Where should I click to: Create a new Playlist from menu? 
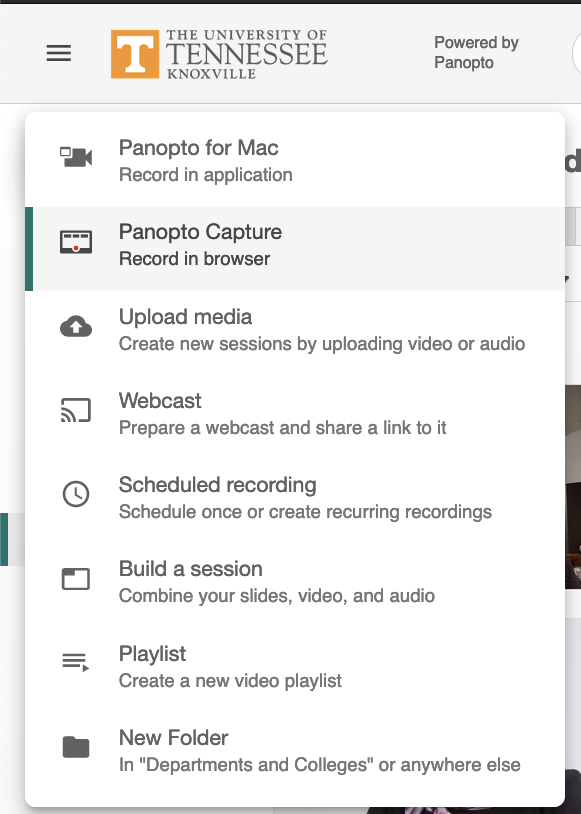295,667
